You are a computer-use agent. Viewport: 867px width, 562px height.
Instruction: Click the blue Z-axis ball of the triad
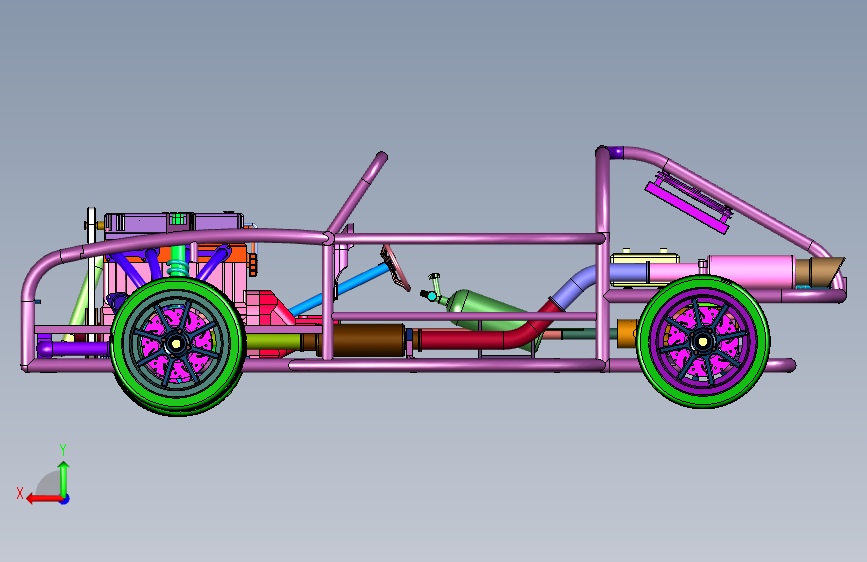tap(65, 499)
